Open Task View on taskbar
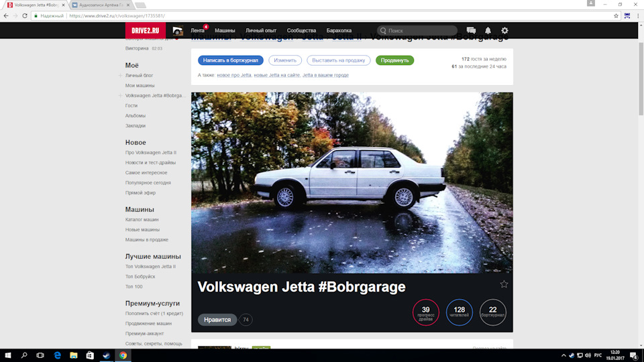644x362 pixels. coord(40,355)
